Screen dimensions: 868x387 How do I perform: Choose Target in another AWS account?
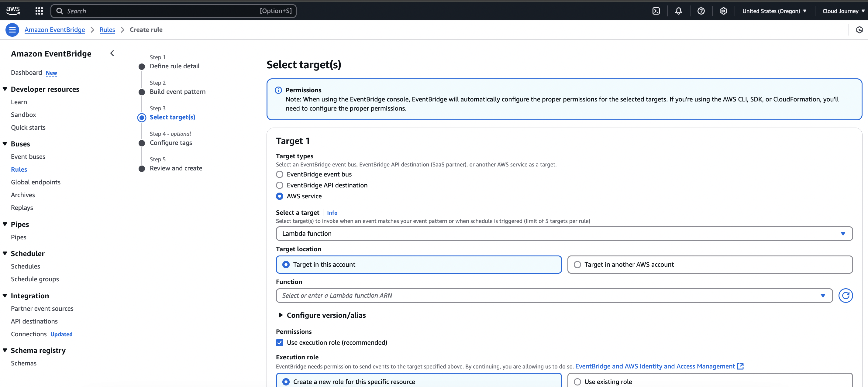(710, 264)
